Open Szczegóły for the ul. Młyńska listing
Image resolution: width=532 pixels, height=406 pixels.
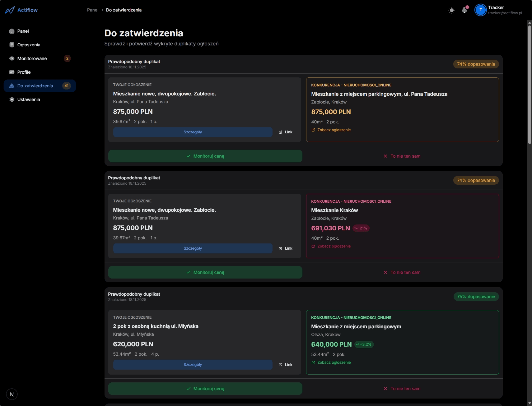[193, 364]
